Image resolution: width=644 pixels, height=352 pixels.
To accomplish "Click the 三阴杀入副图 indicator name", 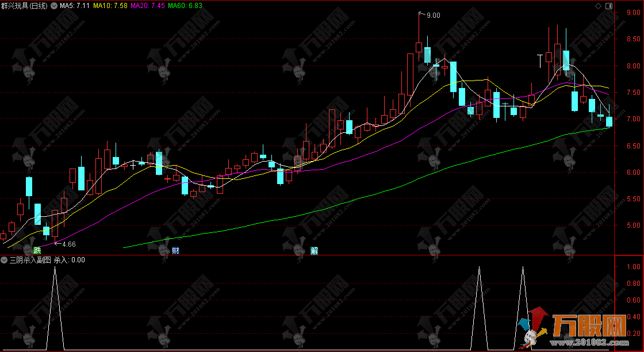I will pyautogui.click(x=30, y=260).
